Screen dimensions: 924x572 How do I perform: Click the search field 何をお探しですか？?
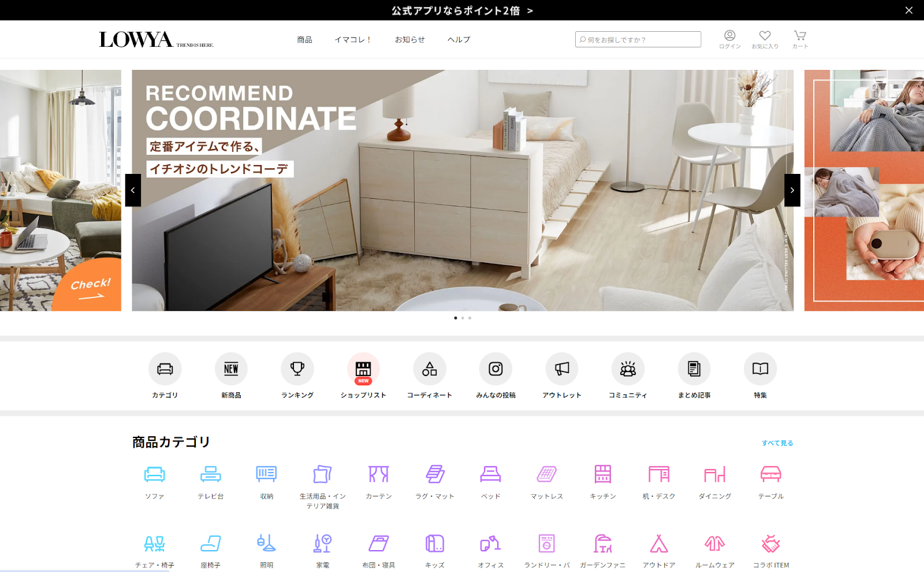pyautogui.click(x=638, y=39)
